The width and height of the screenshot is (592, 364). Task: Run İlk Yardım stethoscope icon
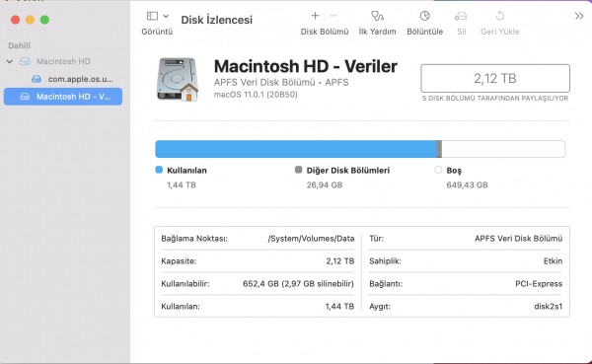pos(377,16)
